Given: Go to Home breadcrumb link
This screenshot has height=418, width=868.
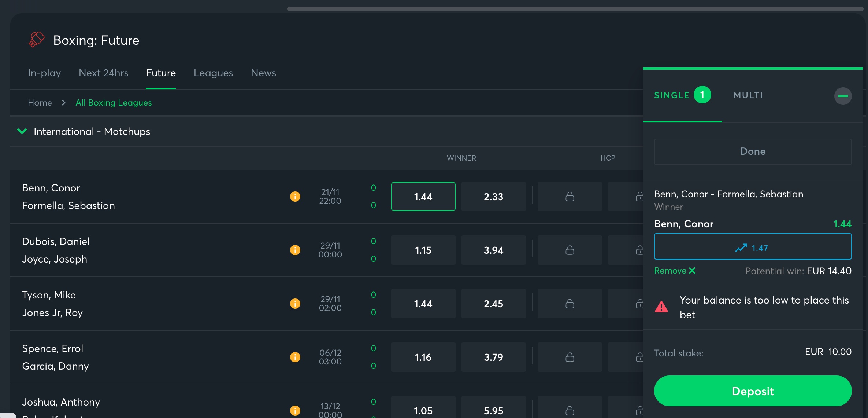Looking at the screenshot, I should pos(40,103).
